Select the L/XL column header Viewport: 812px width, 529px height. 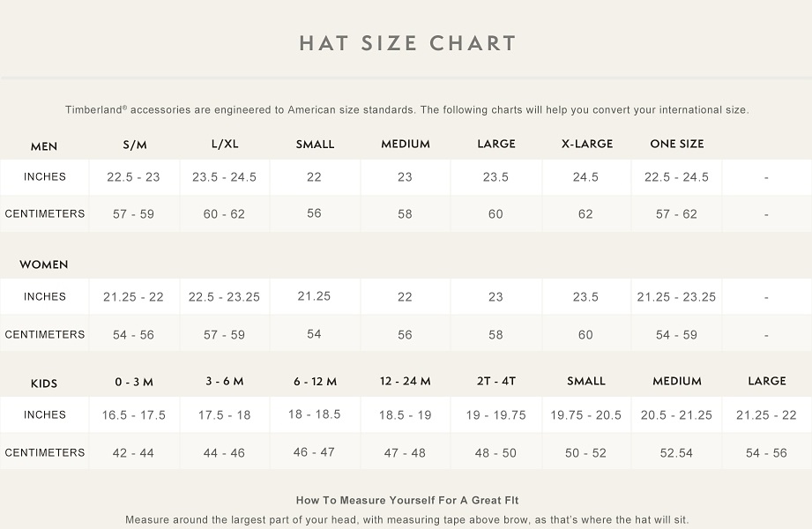pos(225,144)
